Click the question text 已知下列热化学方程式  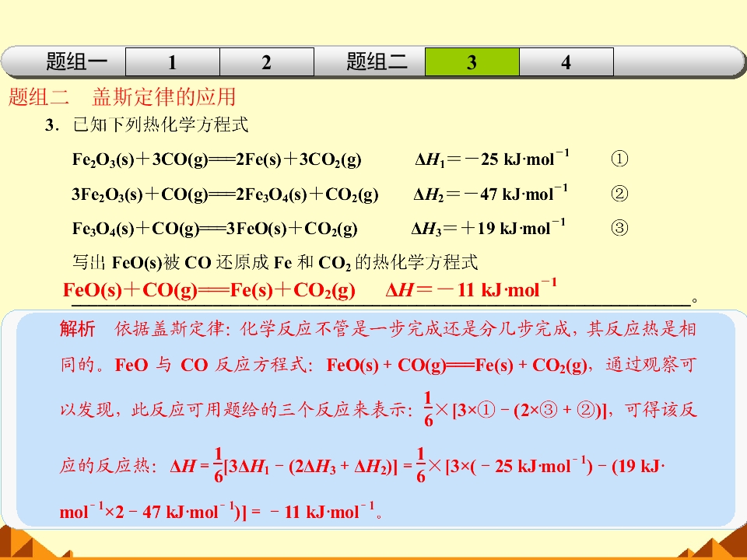coord(160,125)
